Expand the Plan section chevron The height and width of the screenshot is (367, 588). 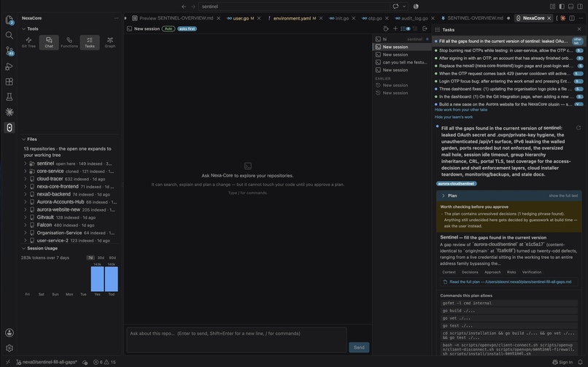coord(444,196)
